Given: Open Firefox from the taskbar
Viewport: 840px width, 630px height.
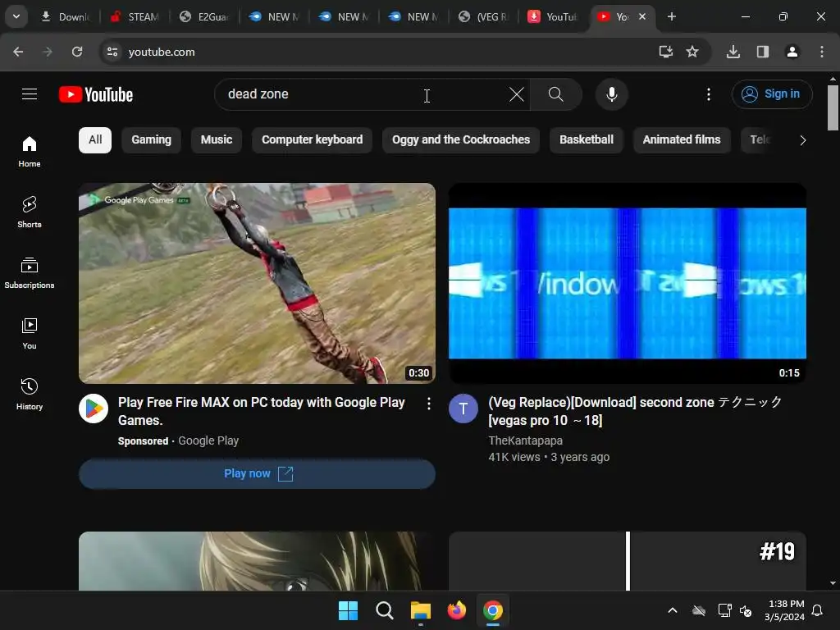Looking at the screenshot, I should [x=456, y=610].
